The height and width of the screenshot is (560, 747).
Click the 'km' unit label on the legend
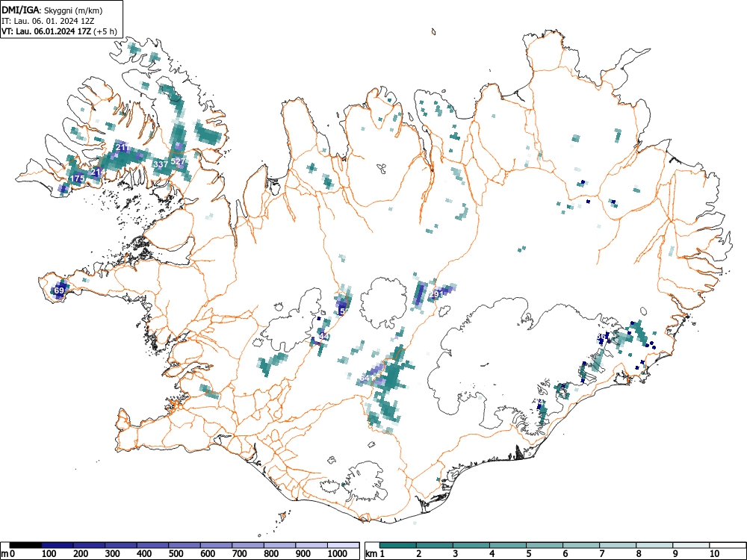click(371, 554)
